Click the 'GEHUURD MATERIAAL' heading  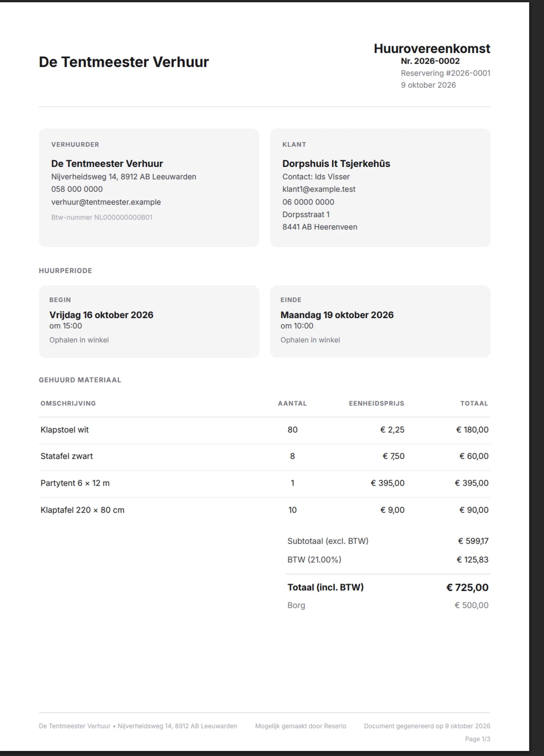tap(80, 380)
